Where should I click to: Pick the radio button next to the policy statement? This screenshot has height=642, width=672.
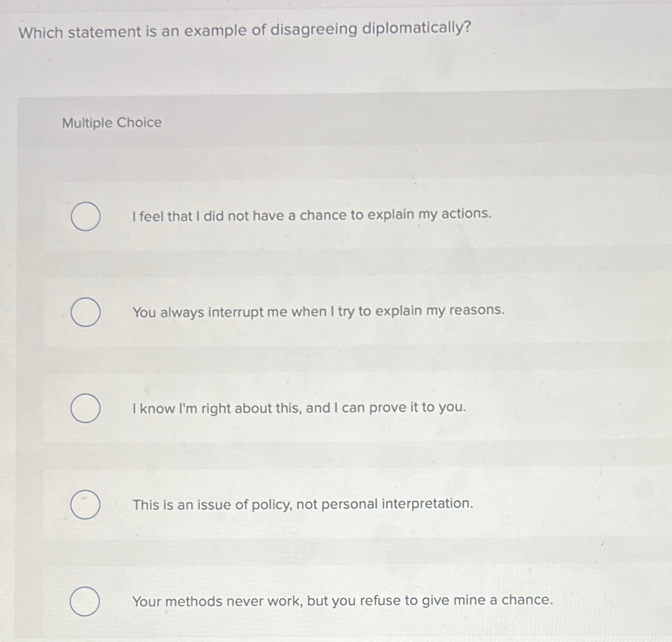(86, 505)
